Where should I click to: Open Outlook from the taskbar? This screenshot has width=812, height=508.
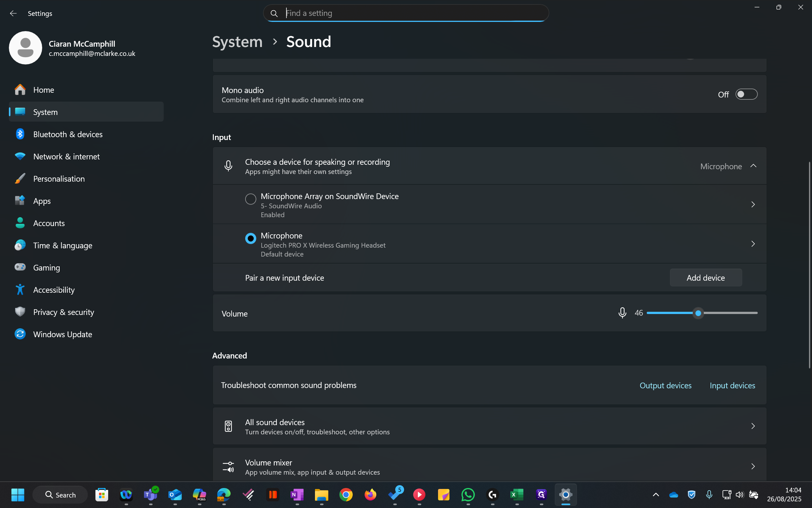tap(175, 495)
